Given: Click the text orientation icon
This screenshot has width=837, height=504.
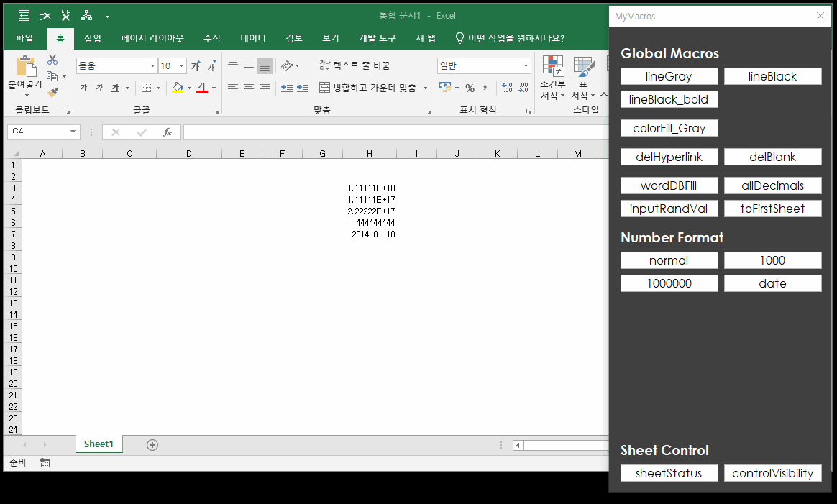Looking at the screenshot, I should [287, 65].
